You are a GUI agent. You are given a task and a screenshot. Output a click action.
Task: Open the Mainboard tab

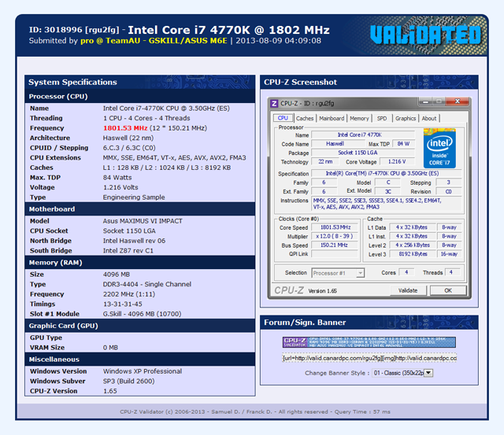pos(332,119)
